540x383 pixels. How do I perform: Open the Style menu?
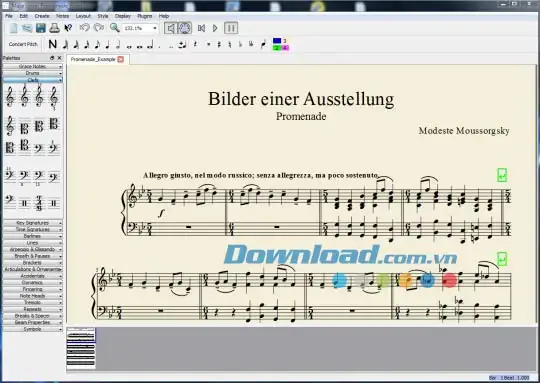tap(103, 16)
